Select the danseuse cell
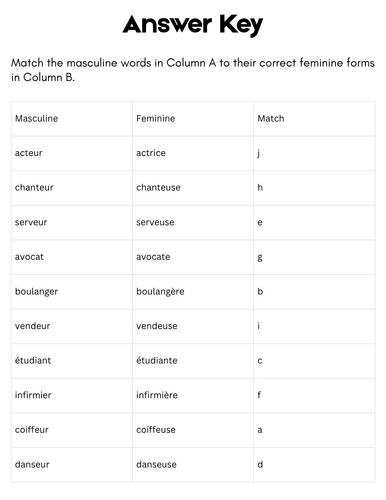The image size is (386, 500). (x=193, y=465)
